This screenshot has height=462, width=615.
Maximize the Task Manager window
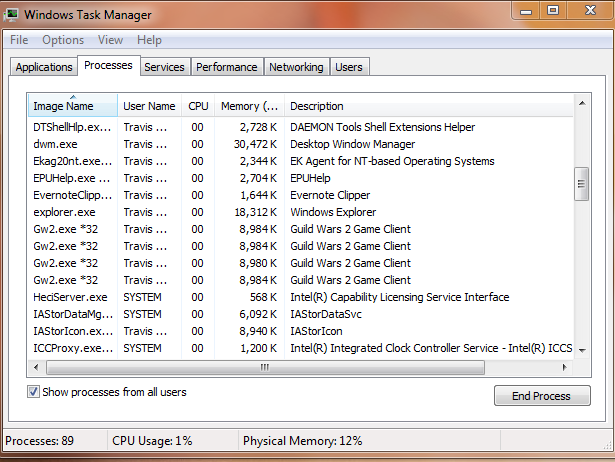click(x=553, y=11)
